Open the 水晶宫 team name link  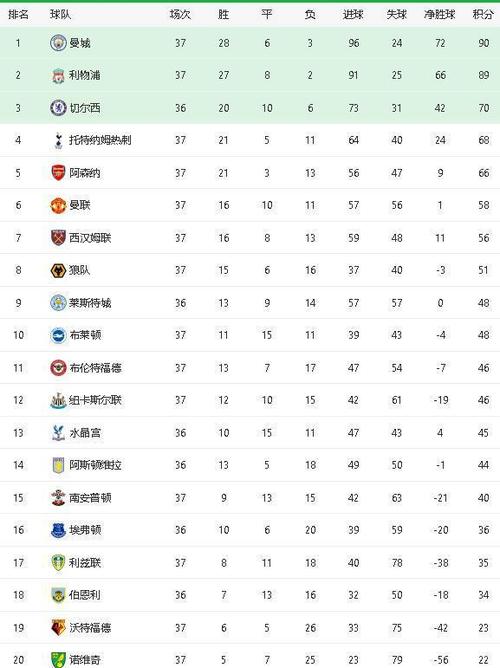pos(85,433)
